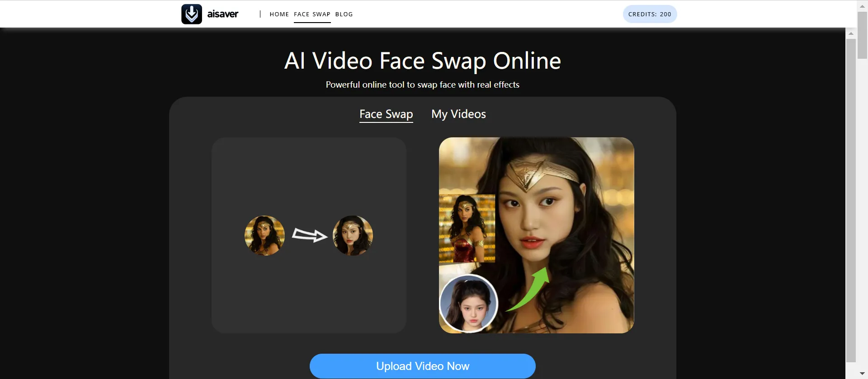
Task: Click the Upload Video Now button
Action: 423,366
